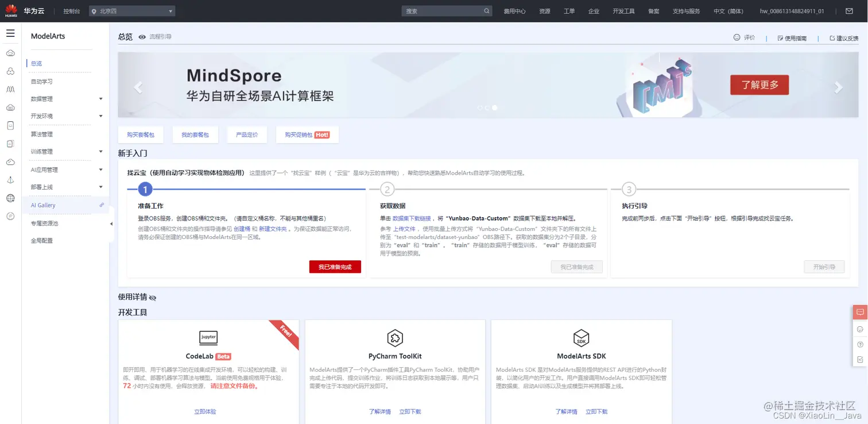Click the floating checklist survey icon
The image size is (868, 424).
pyautogui.click(x=860, y=359)
